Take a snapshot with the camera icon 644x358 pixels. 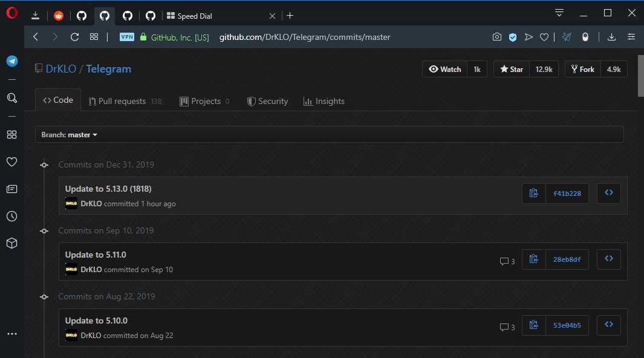click(x=497, y=37)
